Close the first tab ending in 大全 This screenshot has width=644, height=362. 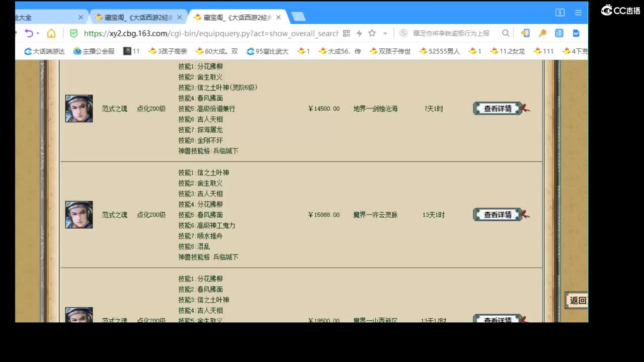pos(80,17)
